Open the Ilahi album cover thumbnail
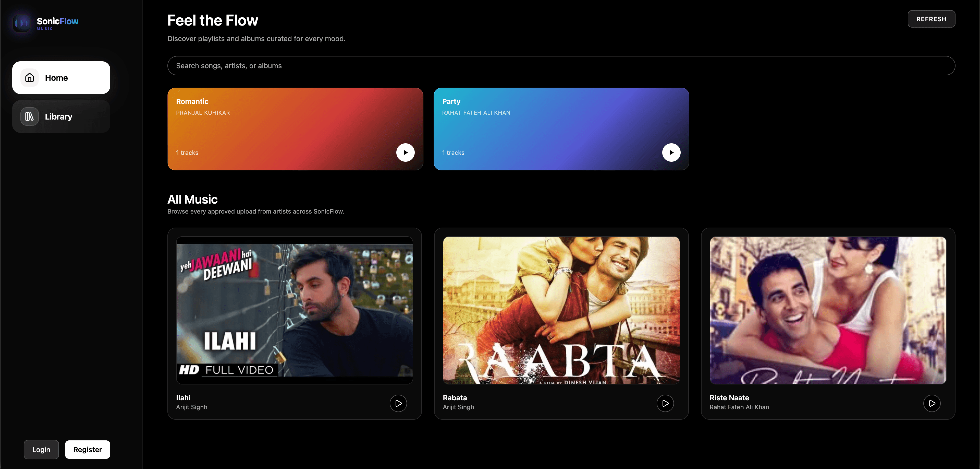Image resolution: width=980 pixels, height=469 pixels. click(295, 310)
